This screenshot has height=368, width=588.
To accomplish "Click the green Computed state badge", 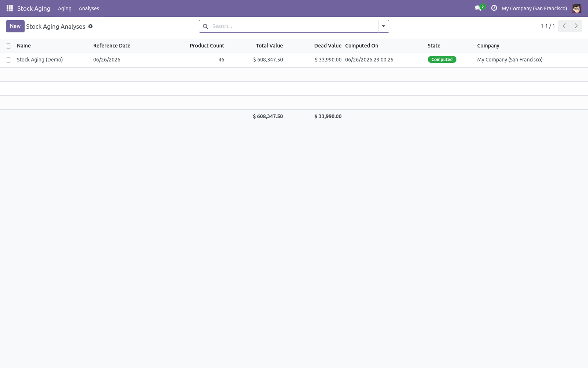I will tap(442, 60).
